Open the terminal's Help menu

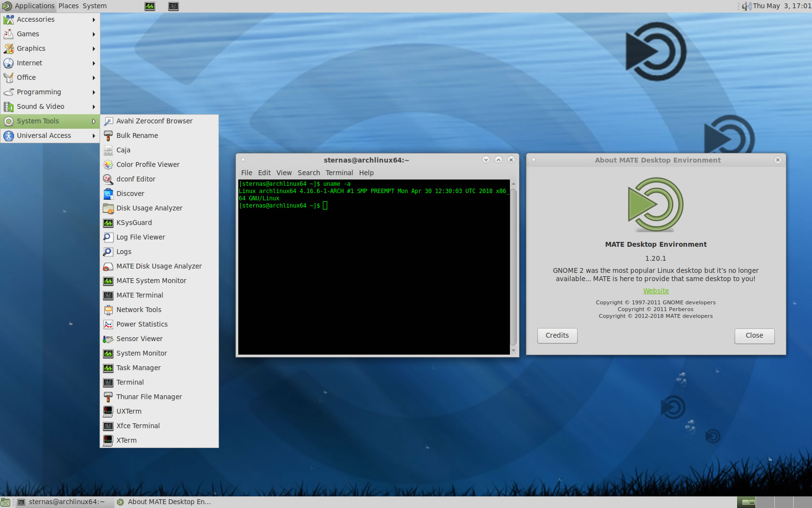(x=366, y=173)
